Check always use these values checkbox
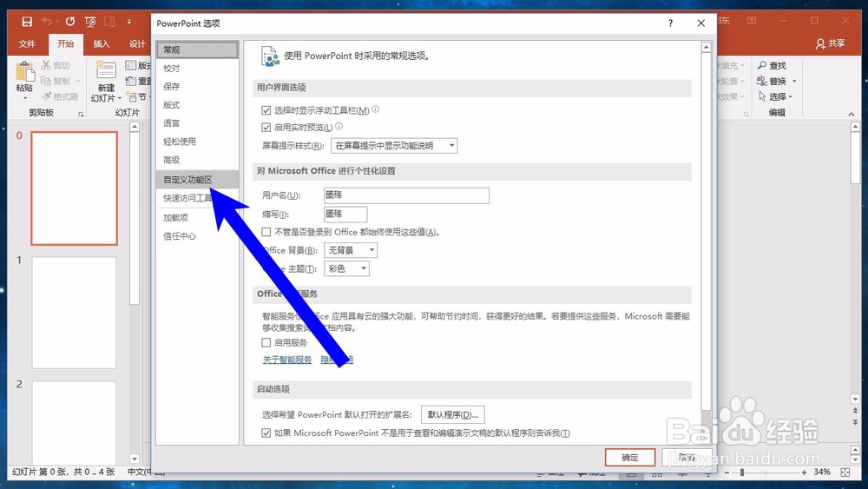Screen dimensions: 868x489 (x=266, y=232)
